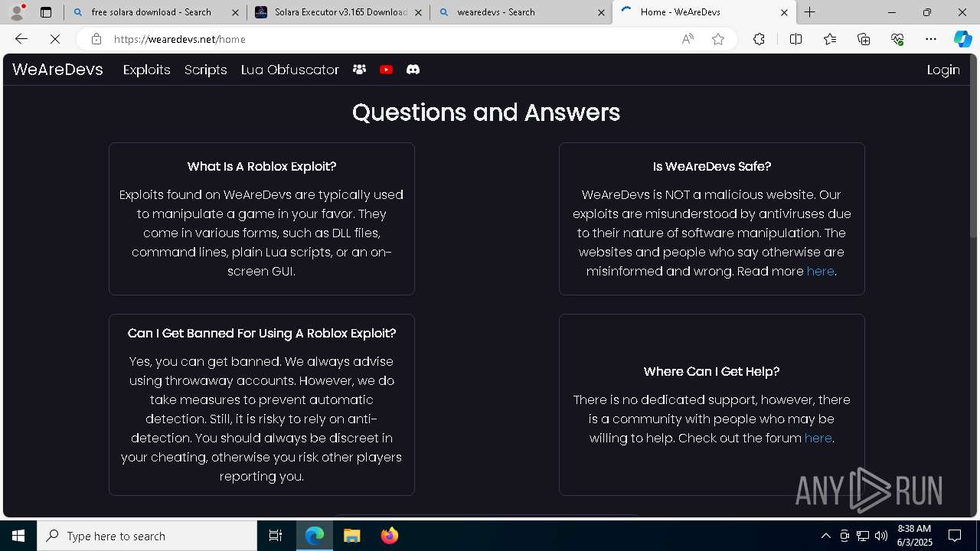This screenshot has width=980, height=551.
Task: Click forum 'here' link under Get Help
Action: pos(818,438)
